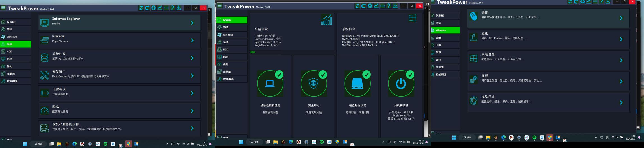This screenshot has height=148, width=644.
Task: Open the help question-mark icon in 系统 window
Action: 173,8
